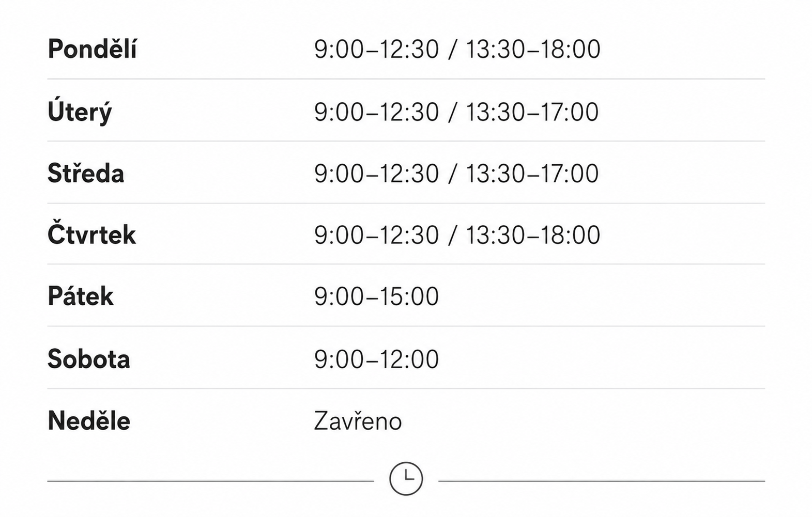The image size is (812, 517).
Task: Click the divider line under Pátek row
Action: (406, 326)
